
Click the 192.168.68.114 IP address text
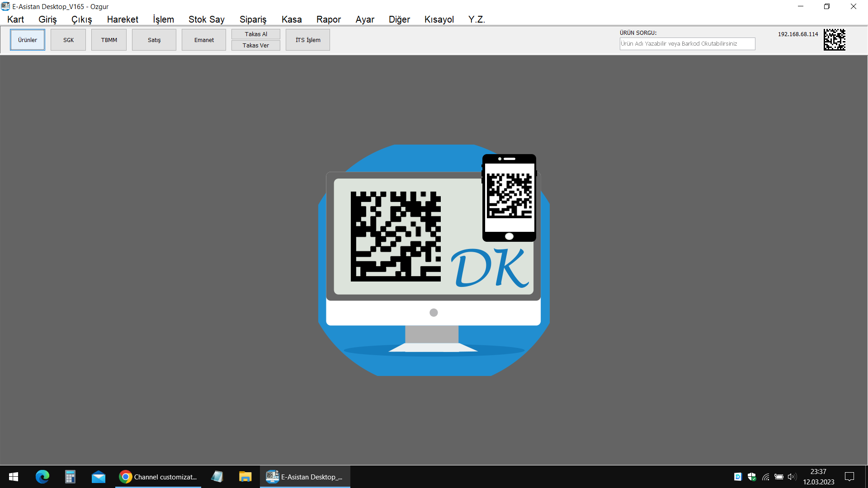tap(798, 34)
